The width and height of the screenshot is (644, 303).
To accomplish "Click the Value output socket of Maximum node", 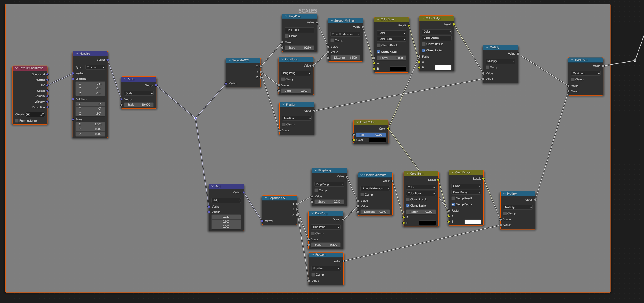I will (x=603, y=66).
